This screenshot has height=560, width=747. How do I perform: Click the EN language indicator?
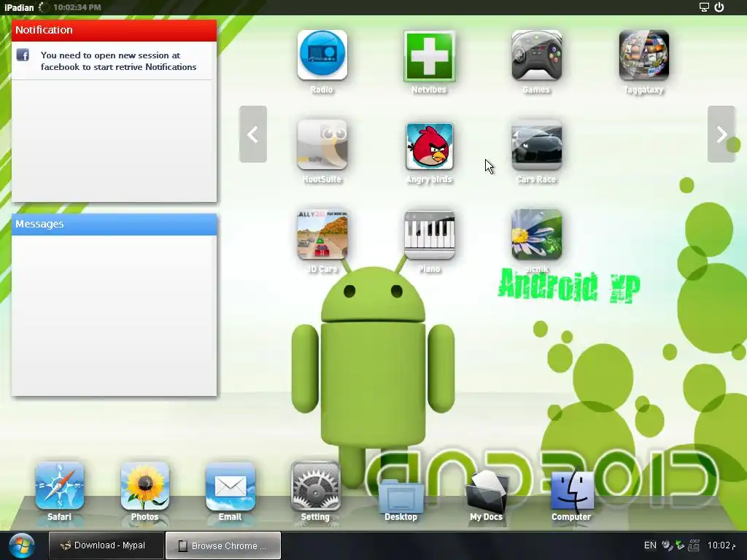coord(650,545)
